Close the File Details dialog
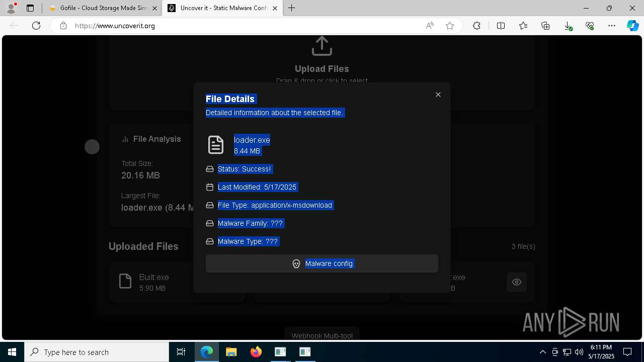Viewport: 644px width, 362px height. [x=438, y=95]
